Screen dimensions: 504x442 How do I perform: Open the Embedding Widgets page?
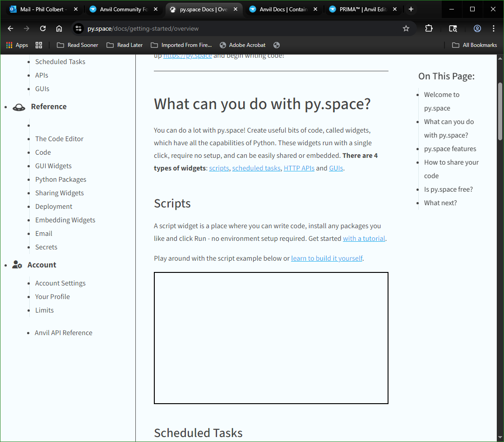click(x=65, y=220)
